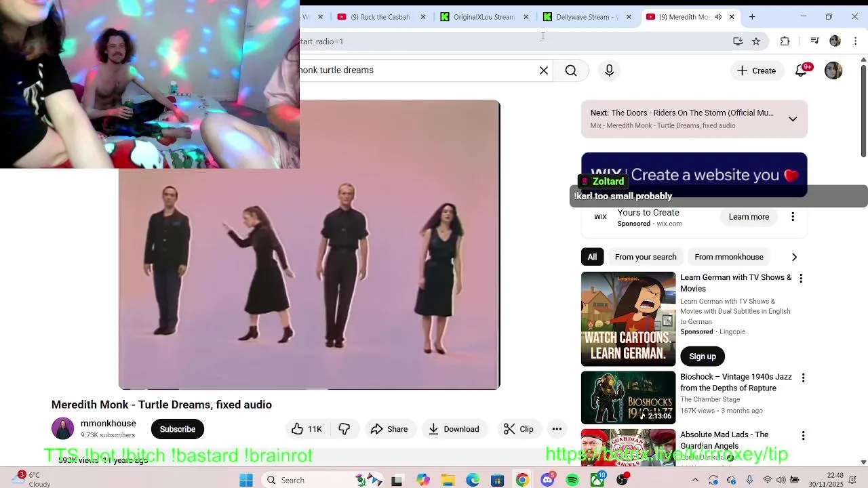Open Microsoft Edge from taskbar

pyautogui.click(x=473, y=480)
